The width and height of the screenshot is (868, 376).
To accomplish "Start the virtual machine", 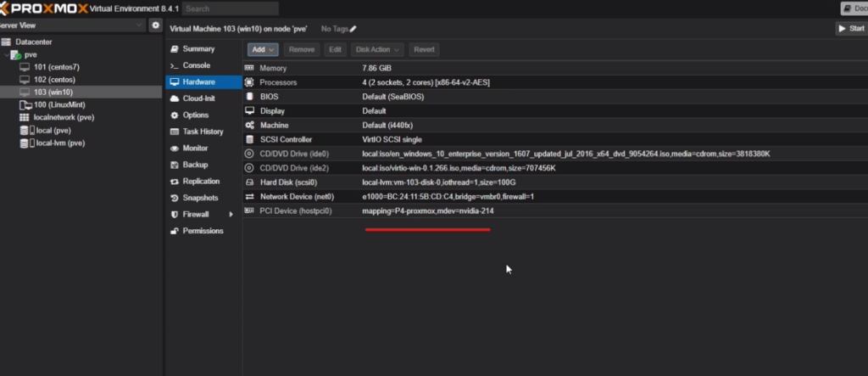I will click(x=851, y=28).
